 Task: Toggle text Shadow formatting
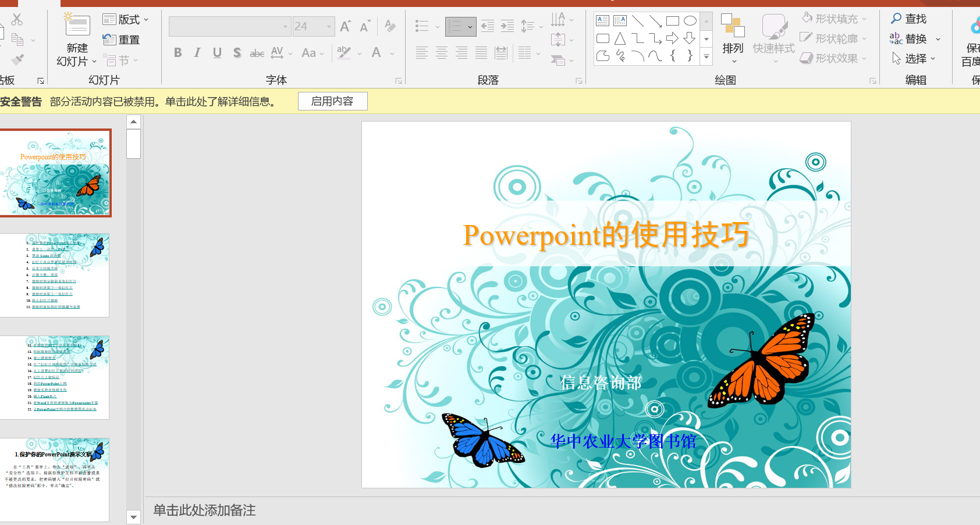pos(237,53)
